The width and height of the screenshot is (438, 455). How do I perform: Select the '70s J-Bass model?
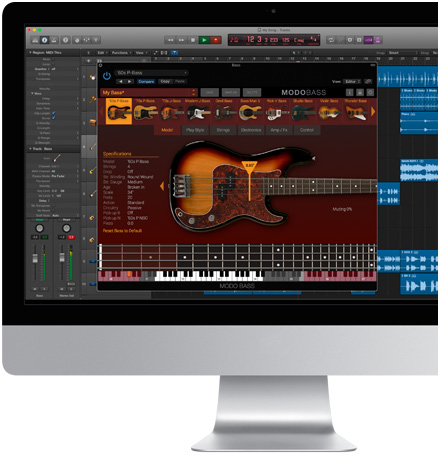(172, 111)
